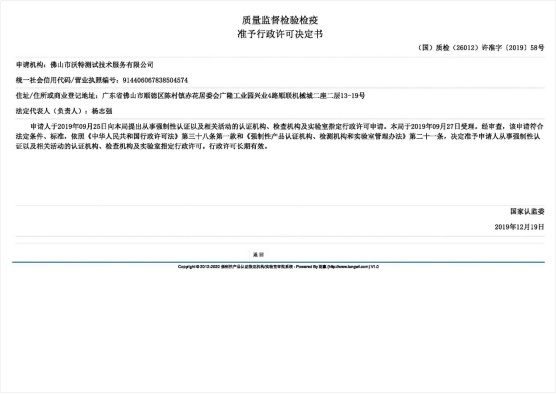Click the address line starting with 广东省佛山市
The image size is (556, 394).
[x=233, y=95]
